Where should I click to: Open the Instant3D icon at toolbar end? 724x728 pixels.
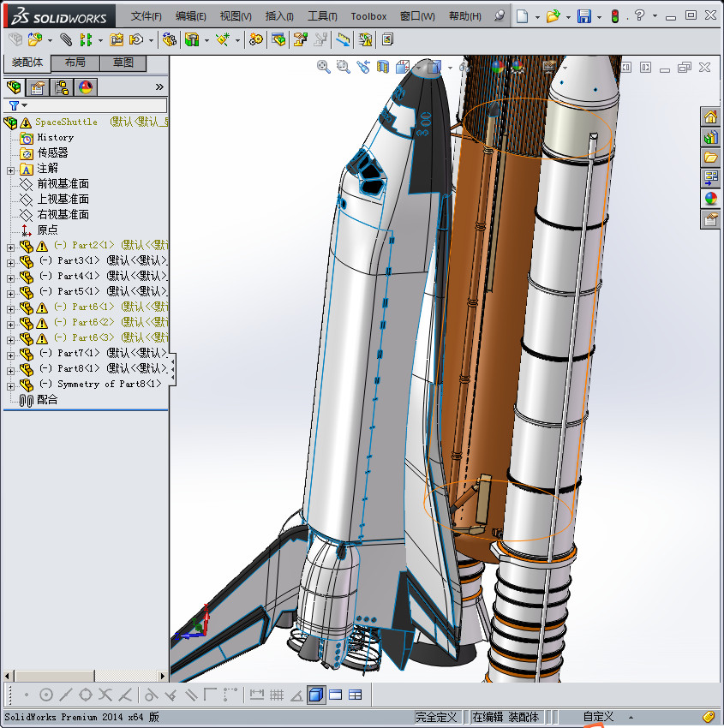point(387,40)
